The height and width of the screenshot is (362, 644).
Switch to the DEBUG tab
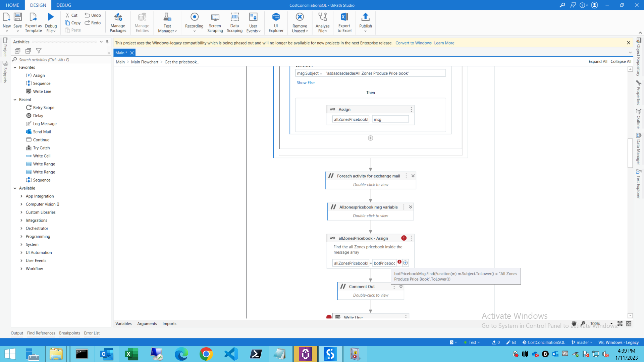(64, 5)
